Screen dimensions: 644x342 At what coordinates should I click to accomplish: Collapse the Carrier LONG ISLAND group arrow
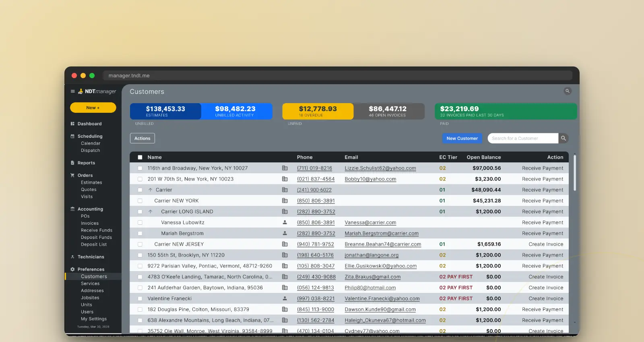(x=150, y=211)
